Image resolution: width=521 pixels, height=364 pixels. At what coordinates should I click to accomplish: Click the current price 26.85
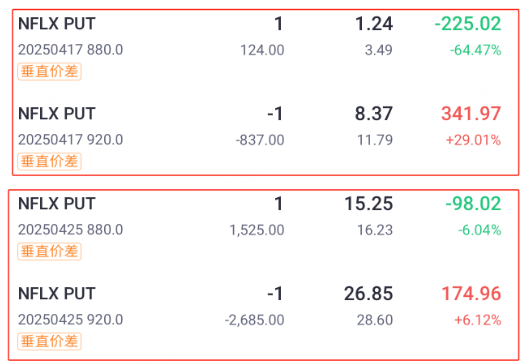(368, 294)
